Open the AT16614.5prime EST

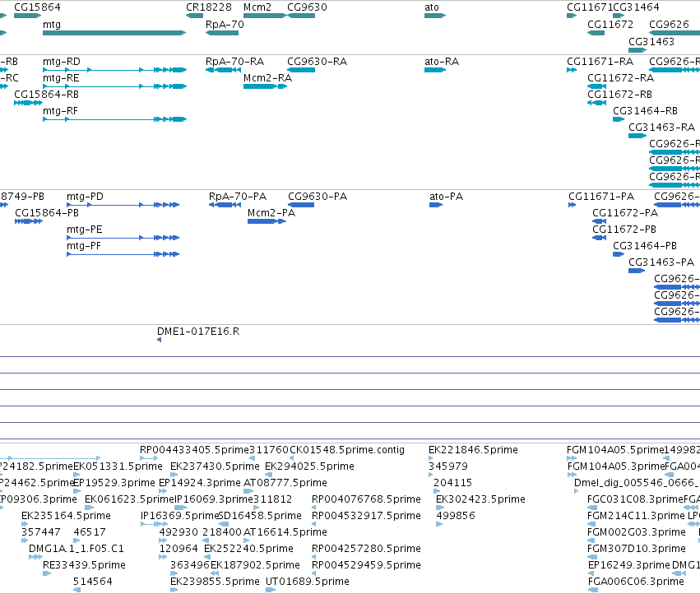point(248,541)
